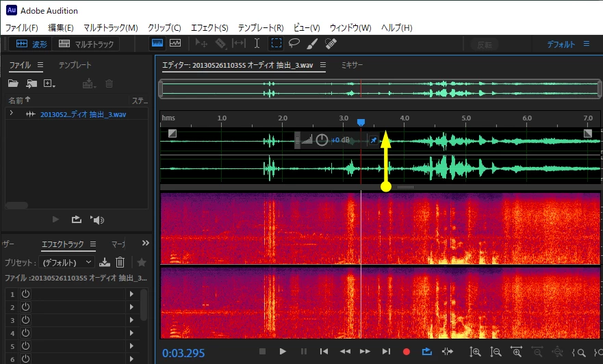
Task: Click the Import File icon
Action: point(31,83)
